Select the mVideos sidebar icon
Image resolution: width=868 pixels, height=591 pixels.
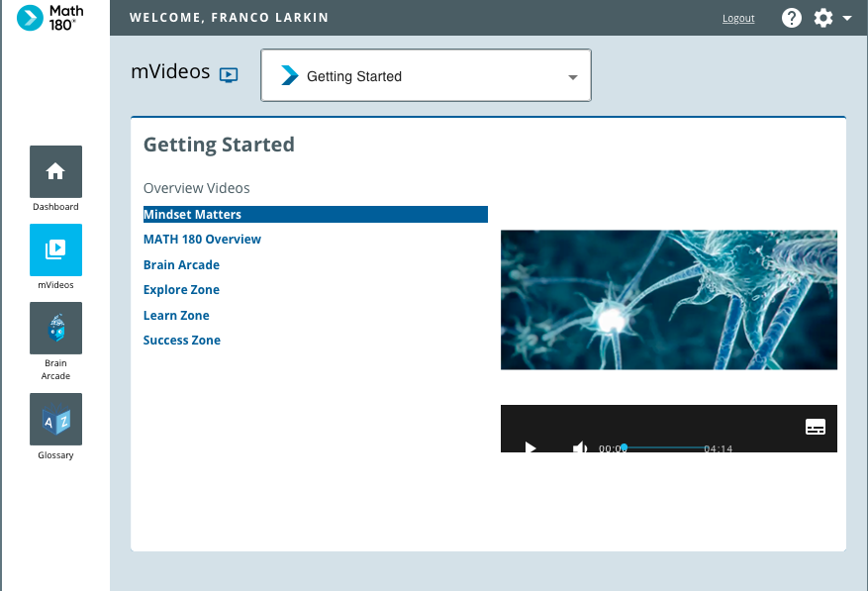tap(55, 249)
